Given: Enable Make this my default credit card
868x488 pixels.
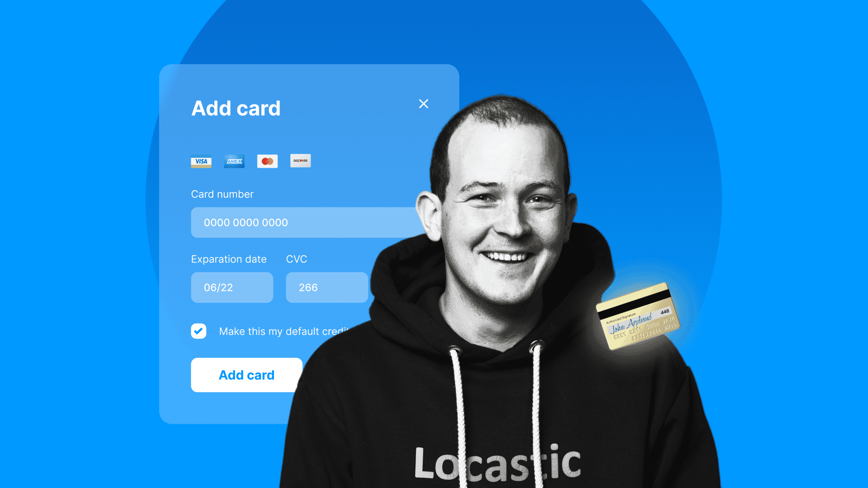Looking at the screenshot, I should coord(199,331).
